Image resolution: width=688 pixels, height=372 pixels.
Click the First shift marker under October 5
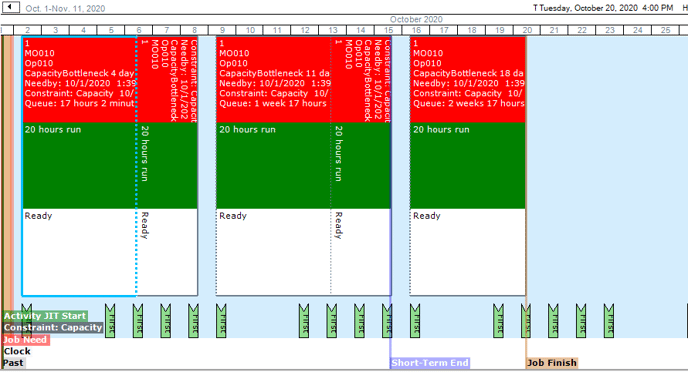(x=110, y=321)
